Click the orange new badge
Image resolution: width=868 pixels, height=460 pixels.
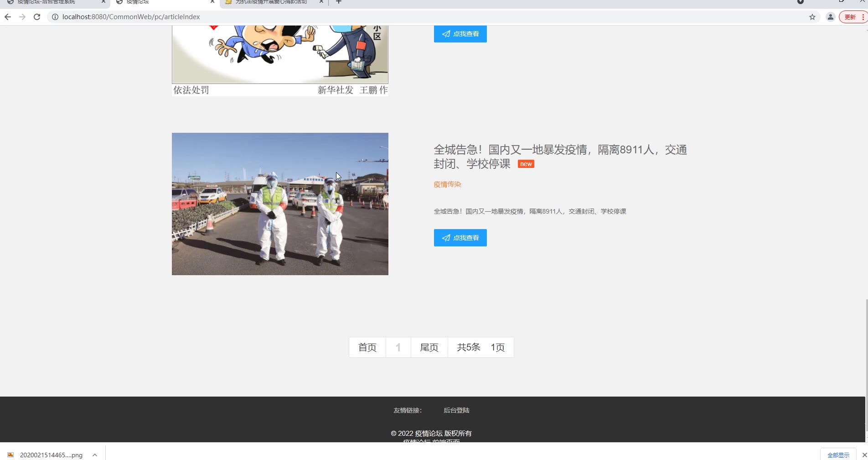[526, 164]
